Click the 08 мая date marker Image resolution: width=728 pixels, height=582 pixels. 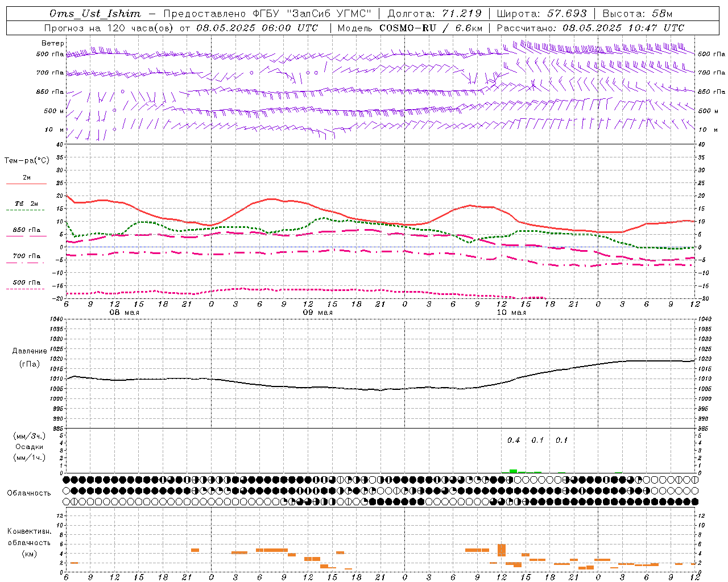[x=124, y=313]
